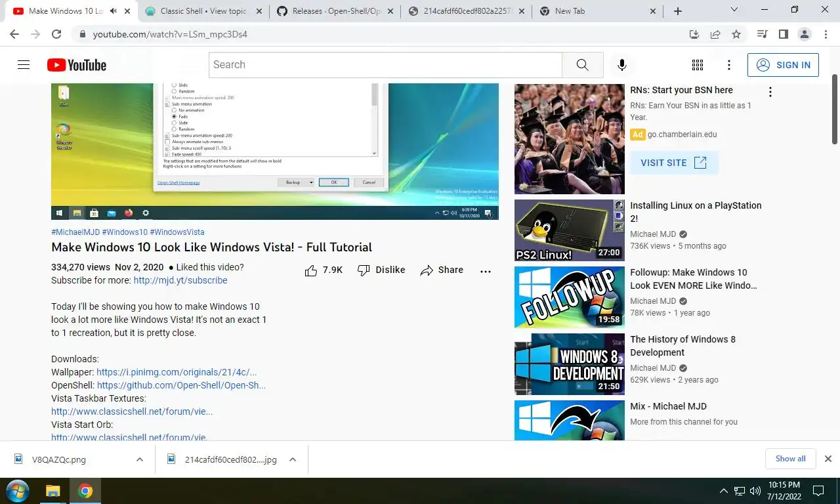Click the address bar URL

click(170, 34)
